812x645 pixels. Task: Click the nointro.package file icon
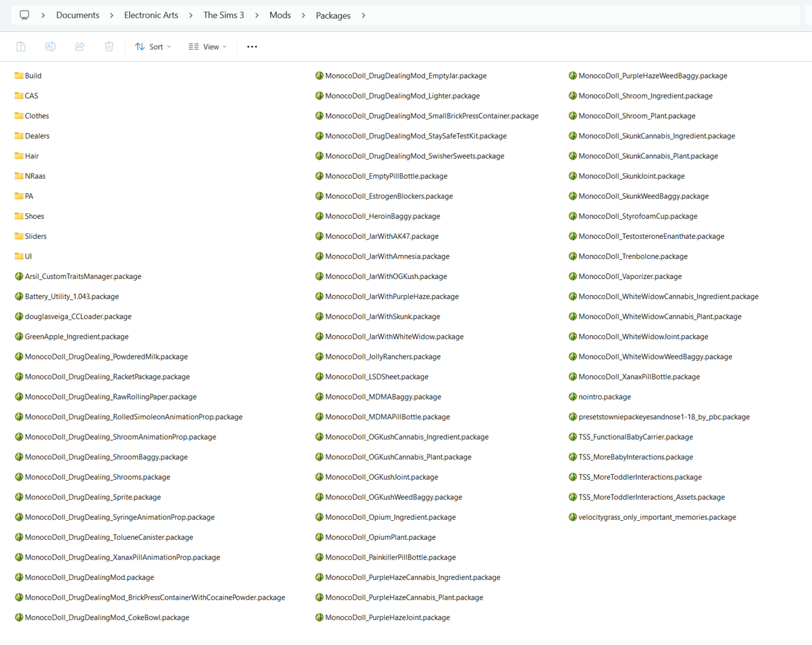pyautogui.click(x=573, y=397)
